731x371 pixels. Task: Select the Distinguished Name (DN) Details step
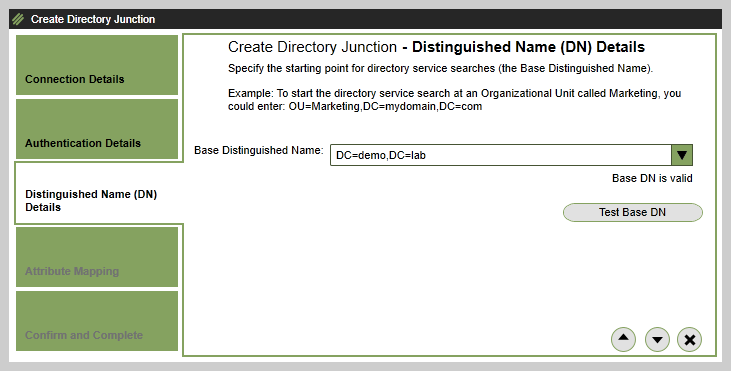(x=98, y=193)
